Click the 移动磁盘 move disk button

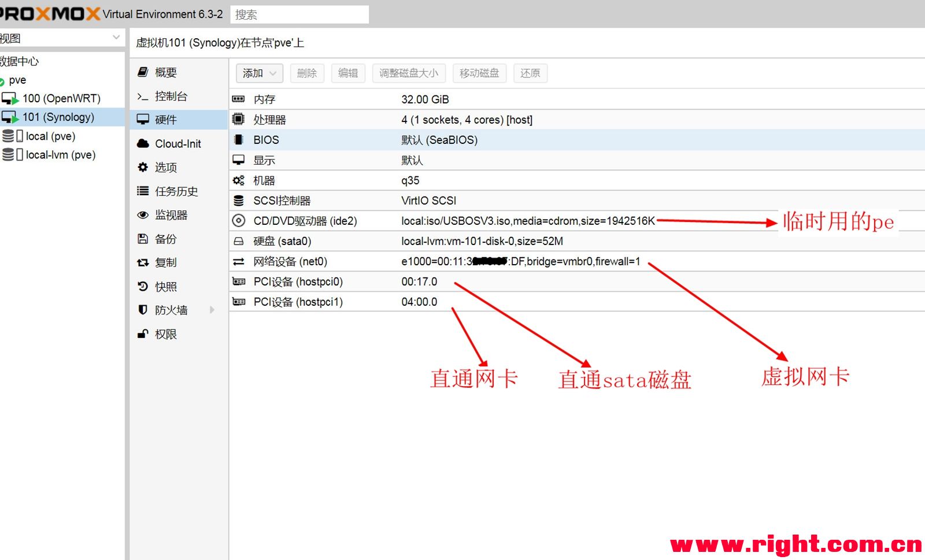coord(479,73)
